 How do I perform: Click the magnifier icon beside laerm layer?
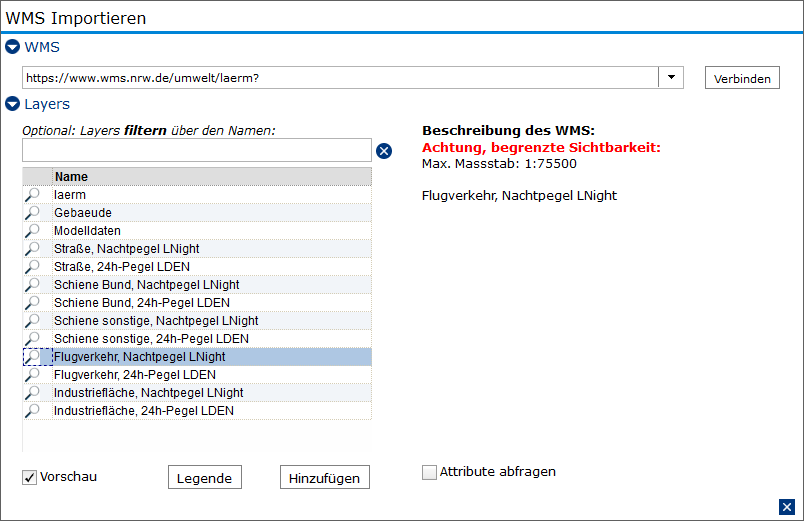tap(32, 195)
